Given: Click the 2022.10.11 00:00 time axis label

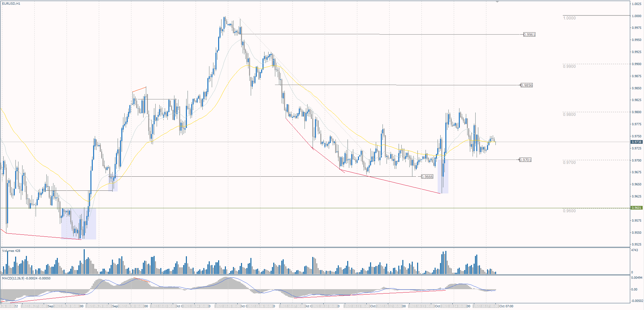Looking at the screenshot, I should tap(357, 306).
